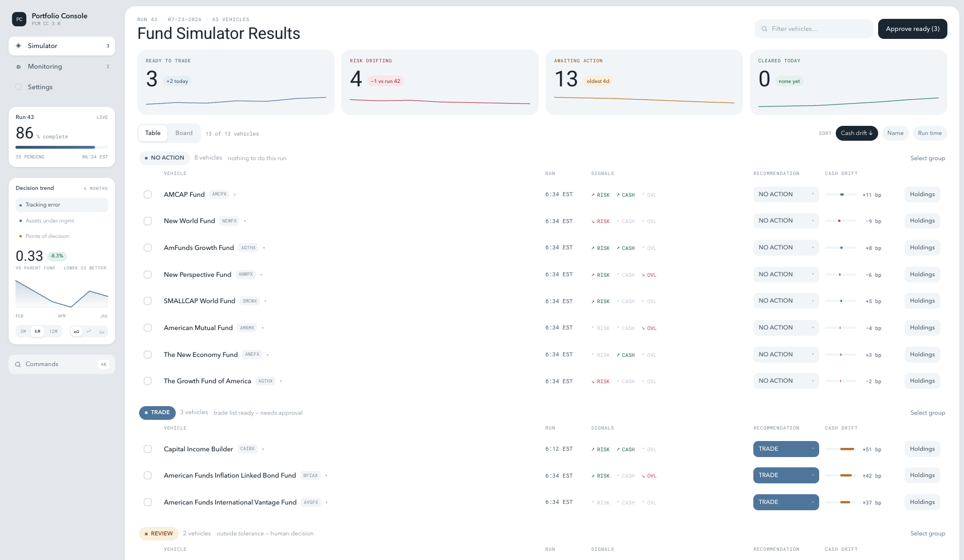The width and height of the screenshot is (964, 560).
Task: Select Assets under mgmt trend metric
Action: click(62, 221)
